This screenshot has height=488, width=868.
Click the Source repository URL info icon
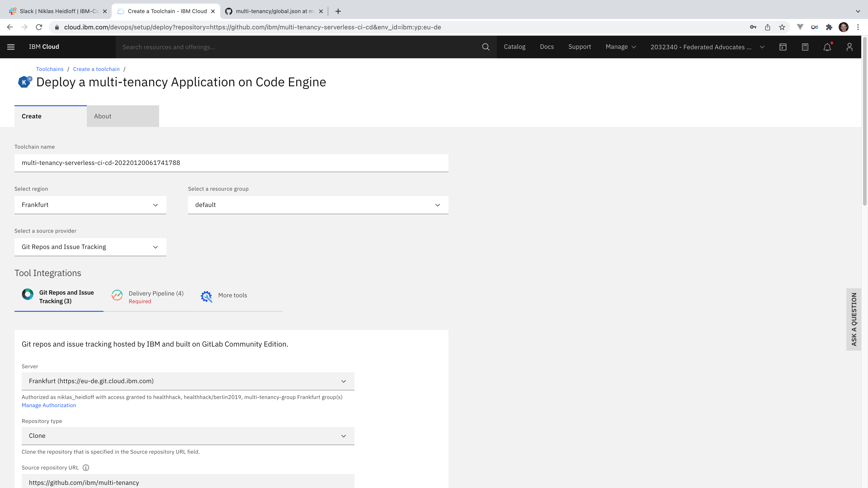click(x=86, y=467)
